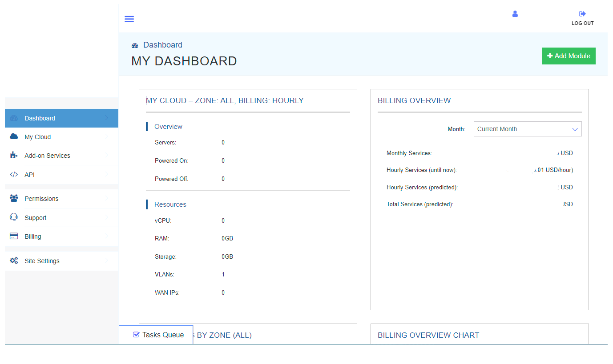Click the Billing credit card icon
The width and height of the screenshot is (613, 364).
[14, 236]
